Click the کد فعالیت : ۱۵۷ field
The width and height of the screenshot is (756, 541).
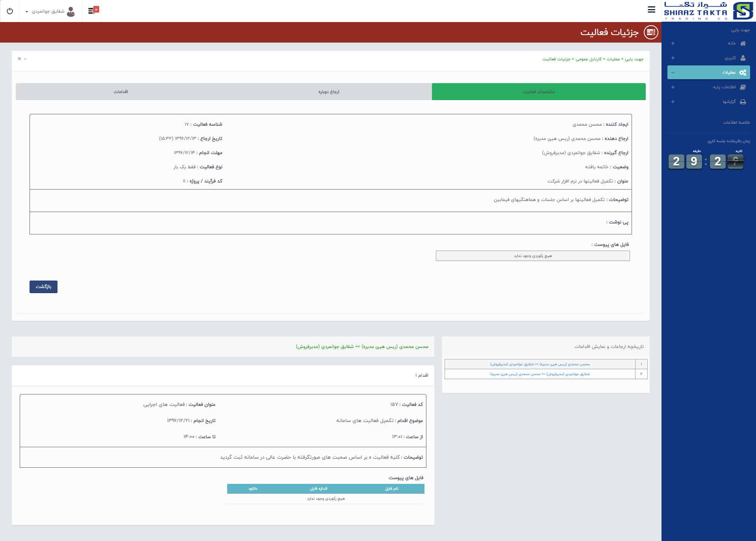click(x=406, y=405)
